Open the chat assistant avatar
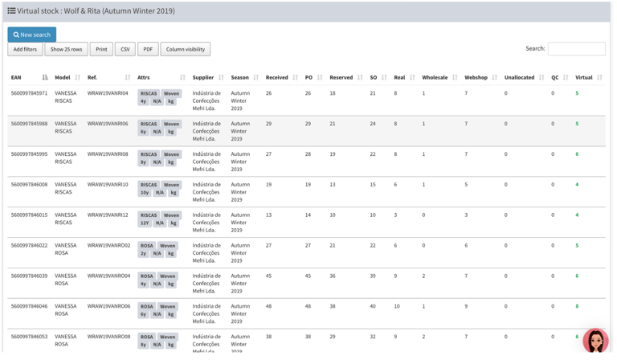The image size is (617, 364). click(x=595, y=340)
